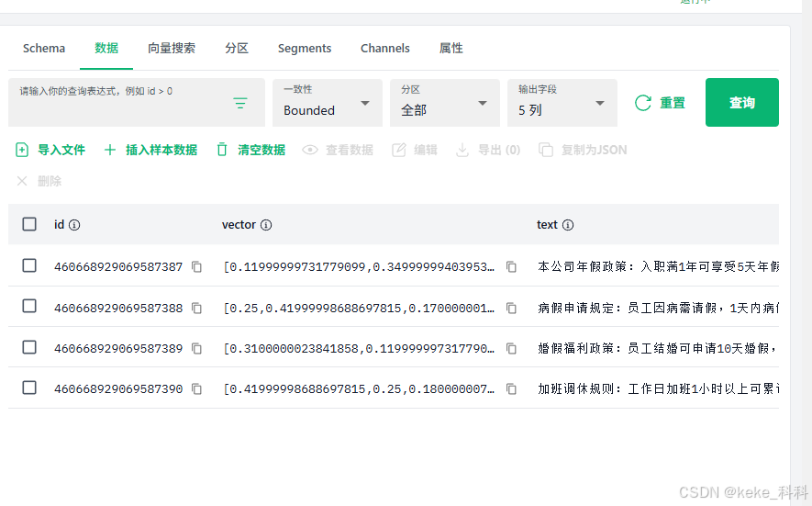Click the 导入文件 button label
Screen dimensions: 812x506
(61, 151)
